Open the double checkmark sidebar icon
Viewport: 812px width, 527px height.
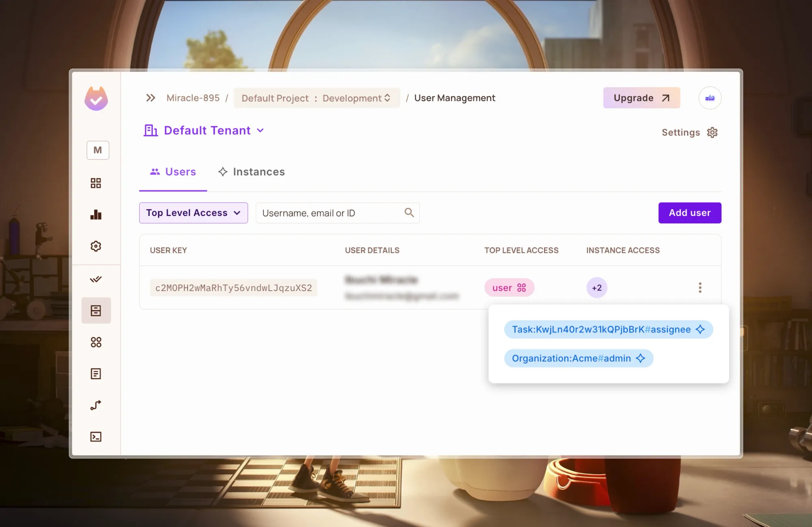pyautogui.click(x=96, y=279)
